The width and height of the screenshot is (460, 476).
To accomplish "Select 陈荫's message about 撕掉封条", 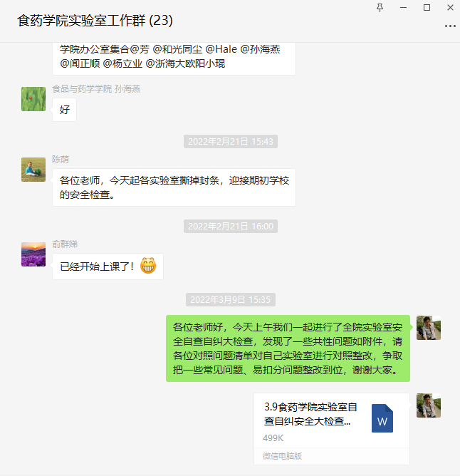I will pos(174,187).
